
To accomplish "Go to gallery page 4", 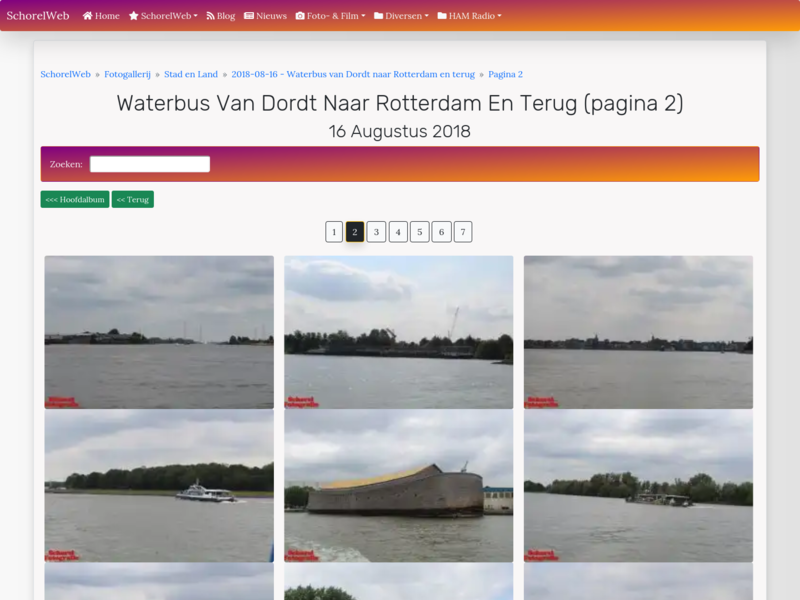I will pos(398,232).
